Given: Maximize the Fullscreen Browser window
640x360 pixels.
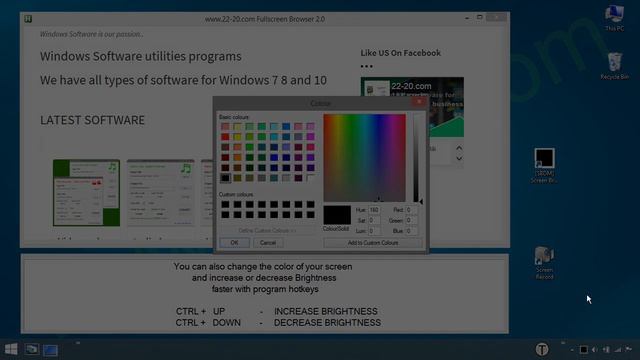Looking at the screenshot, I should (480, 18).
